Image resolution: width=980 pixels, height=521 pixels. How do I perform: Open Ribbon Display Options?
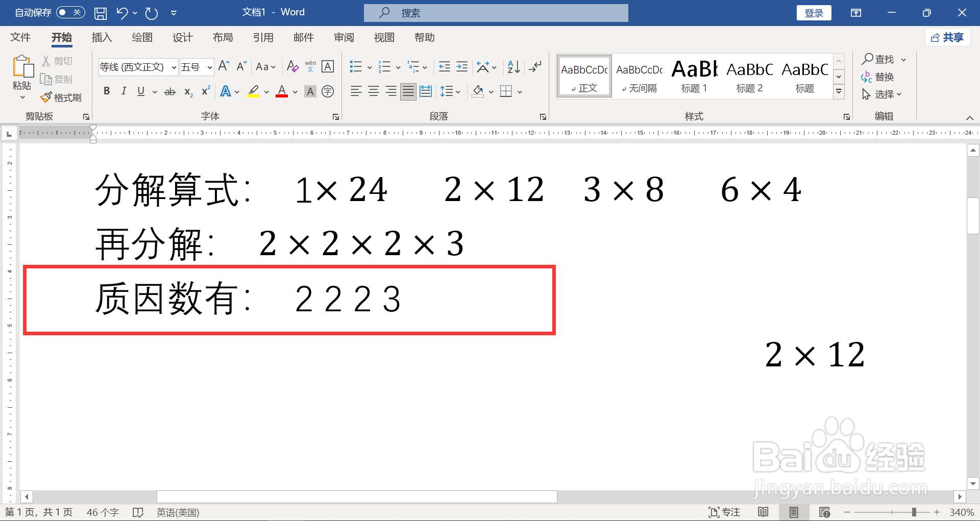856,13
